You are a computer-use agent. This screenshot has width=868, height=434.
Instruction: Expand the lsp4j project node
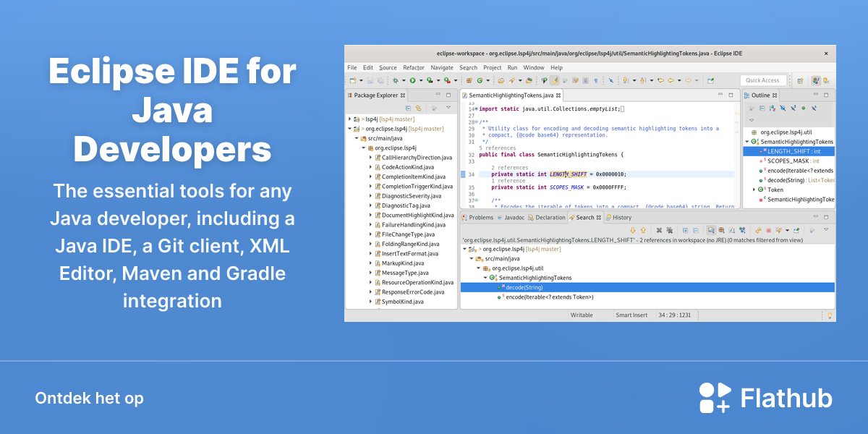tap(349, 119)
